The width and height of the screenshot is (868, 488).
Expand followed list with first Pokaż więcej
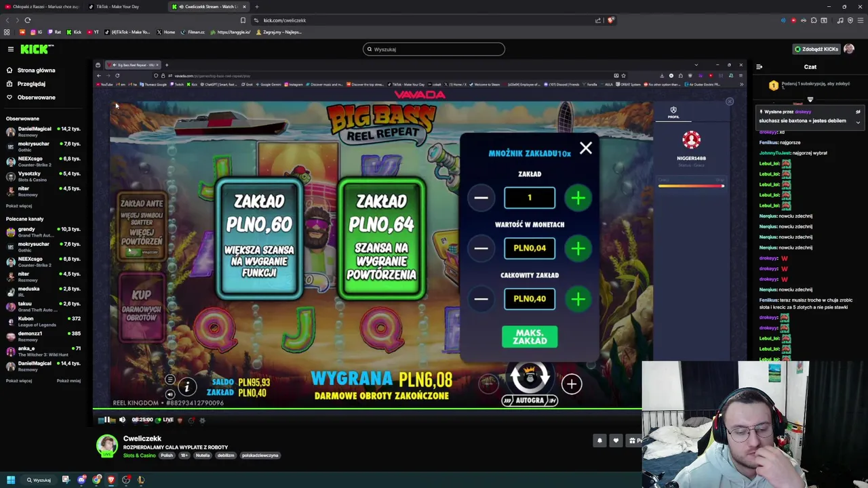pyautogui.click(x=19, y=206)
